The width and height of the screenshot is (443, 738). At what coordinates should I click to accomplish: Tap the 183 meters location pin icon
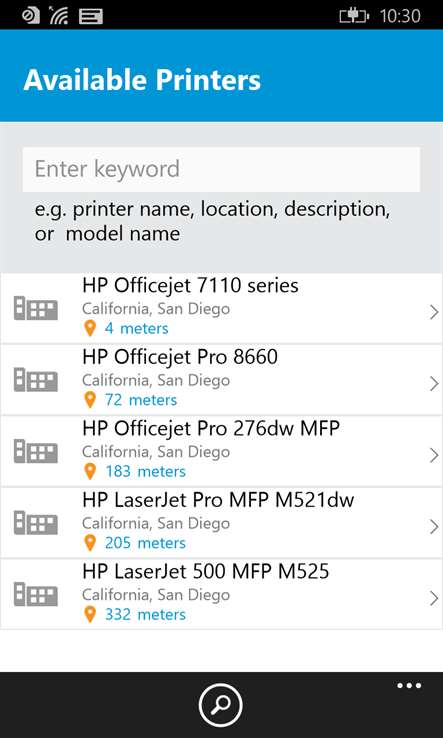[89, 471]
